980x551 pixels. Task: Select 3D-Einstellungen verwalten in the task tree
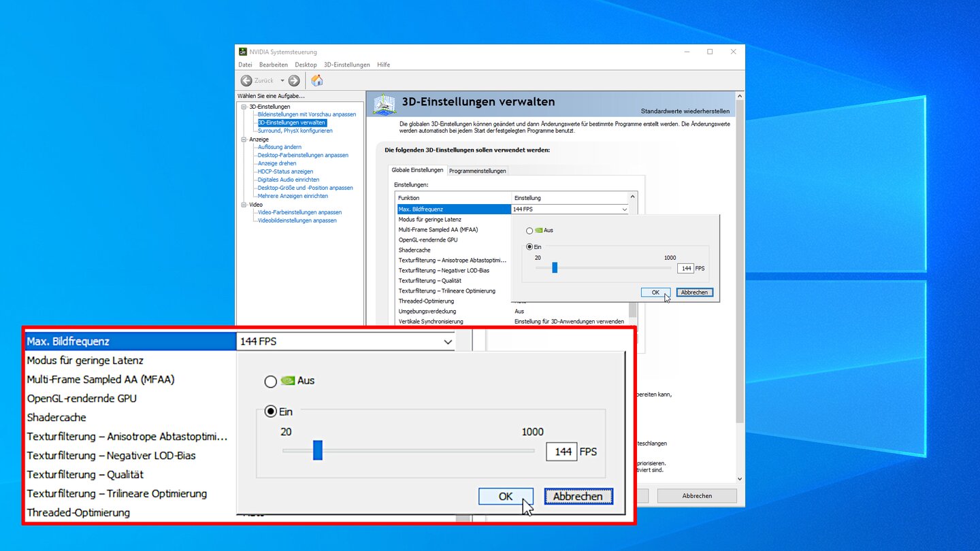tap(291, 122)
